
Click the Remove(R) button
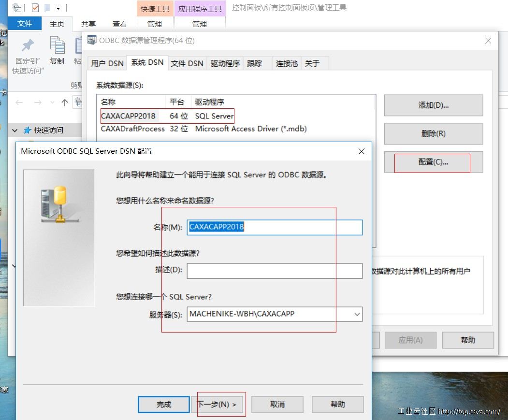pyautogui.click(x=434, y=133)
